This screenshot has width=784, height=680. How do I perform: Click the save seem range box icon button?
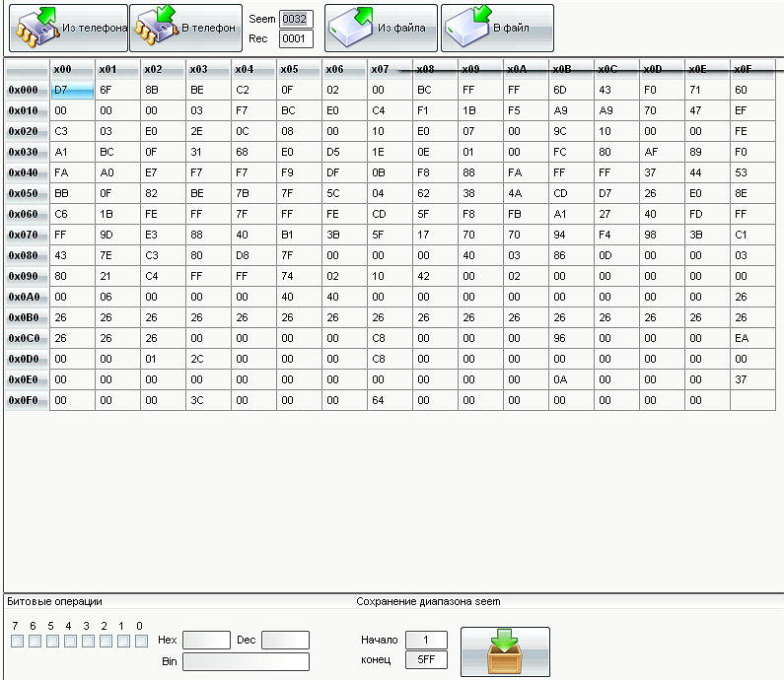click(505, 652)
